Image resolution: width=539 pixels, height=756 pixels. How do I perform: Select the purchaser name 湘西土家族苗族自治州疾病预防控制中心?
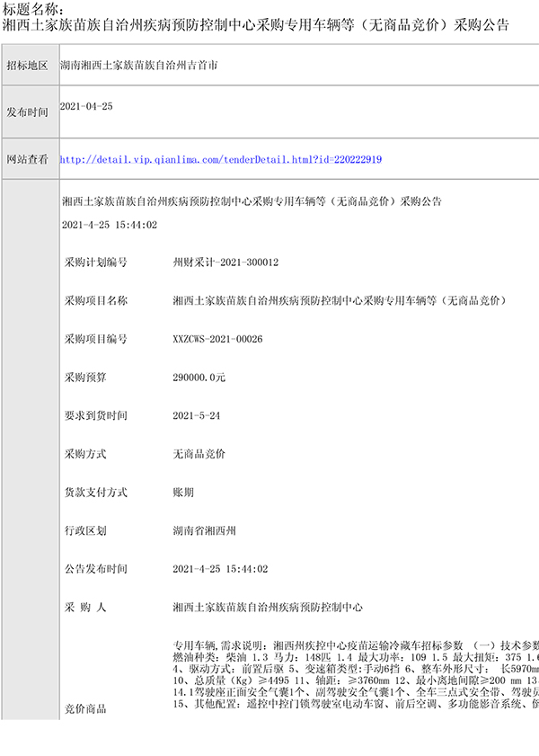click(268, 607)
